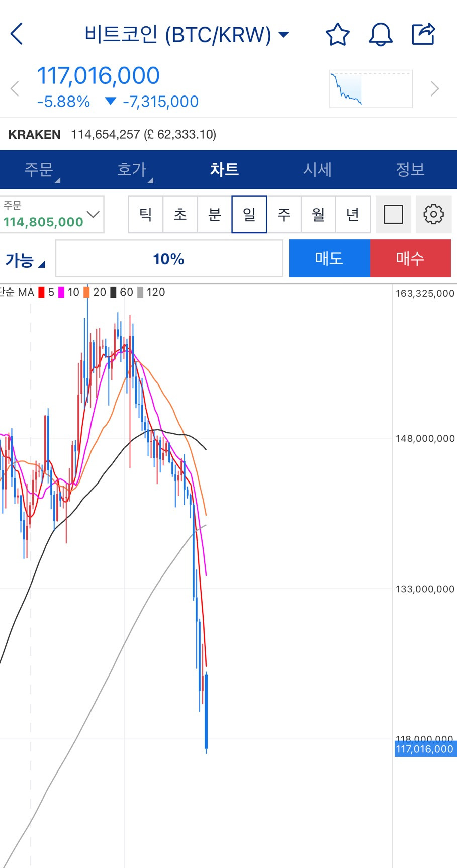
Task: Open price alert bell icon
Action: tap(381, 35)
